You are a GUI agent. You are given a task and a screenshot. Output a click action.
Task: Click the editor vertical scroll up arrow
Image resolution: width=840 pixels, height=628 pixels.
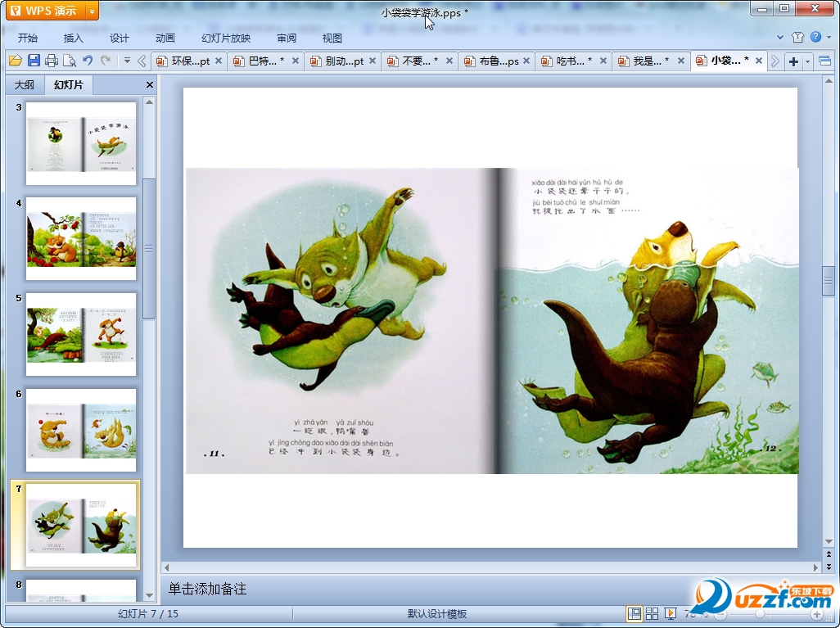tap(829, 81)
